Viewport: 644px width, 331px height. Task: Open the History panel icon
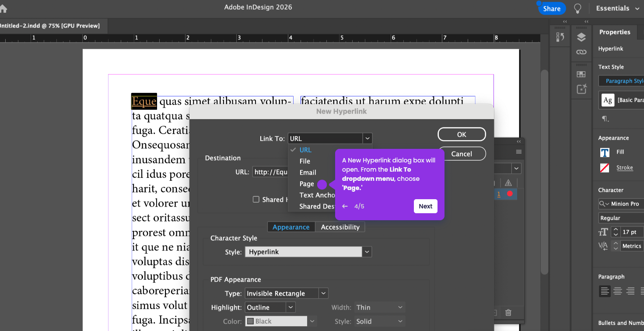click(x=560, y=38)
